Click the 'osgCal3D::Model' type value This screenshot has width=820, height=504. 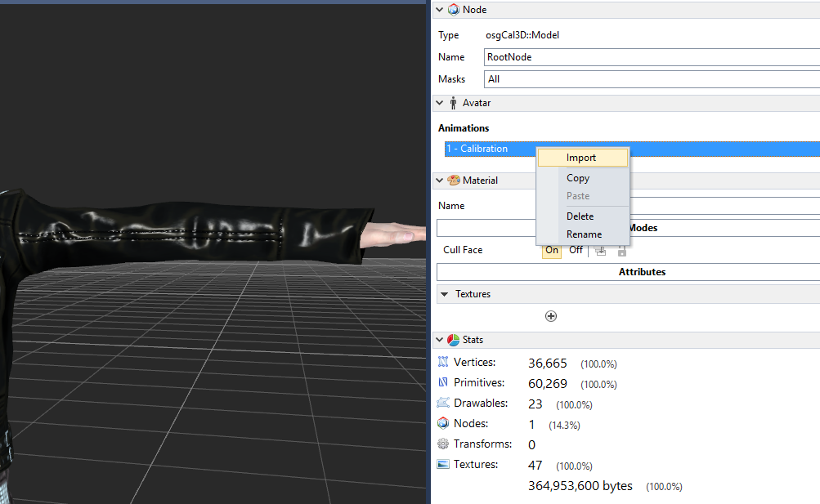point(522,35)
